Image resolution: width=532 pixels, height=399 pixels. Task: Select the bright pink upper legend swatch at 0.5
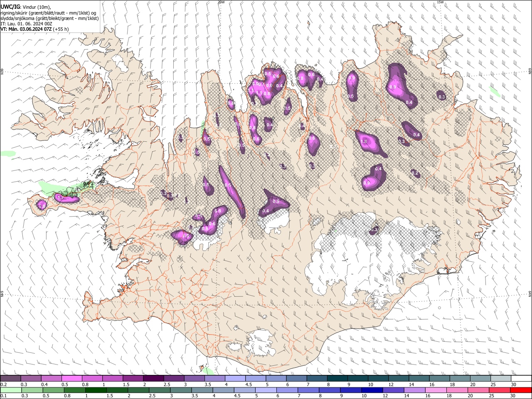[x=71, y=378]
